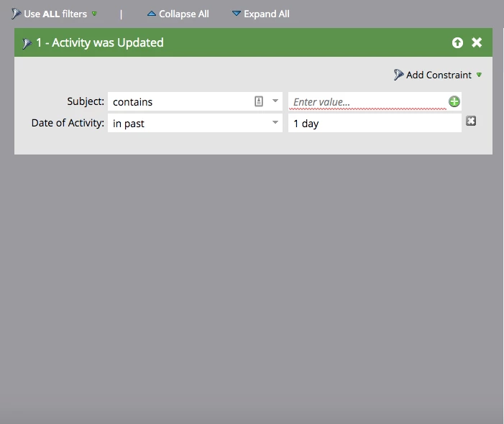504x424 pixels.
Task: Open the Use ALL filters dropdown
Action: point(55,14)
